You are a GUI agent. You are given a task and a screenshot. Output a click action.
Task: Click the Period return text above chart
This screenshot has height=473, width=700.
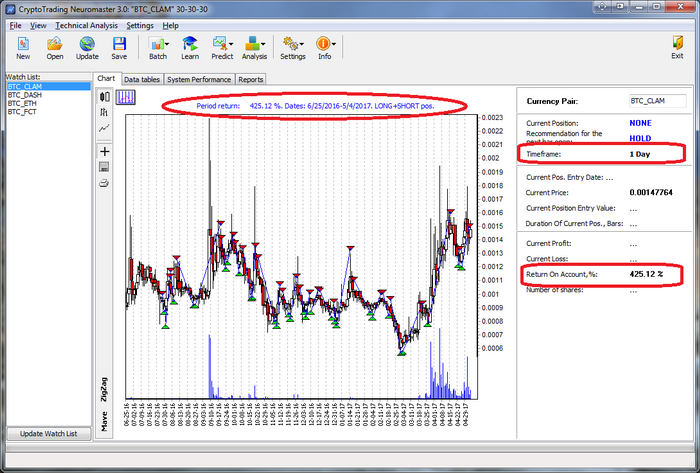coord(315,106)
